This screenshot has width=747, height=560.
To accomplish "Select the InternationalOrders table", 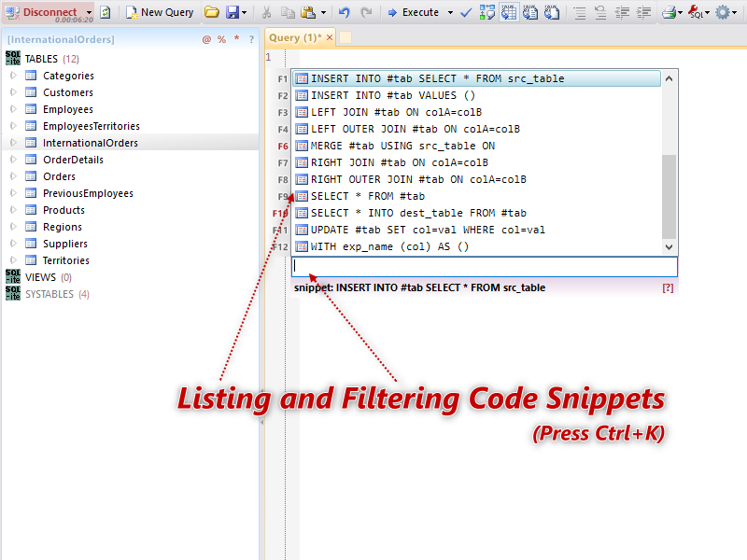I will click(x=90, y=143).
